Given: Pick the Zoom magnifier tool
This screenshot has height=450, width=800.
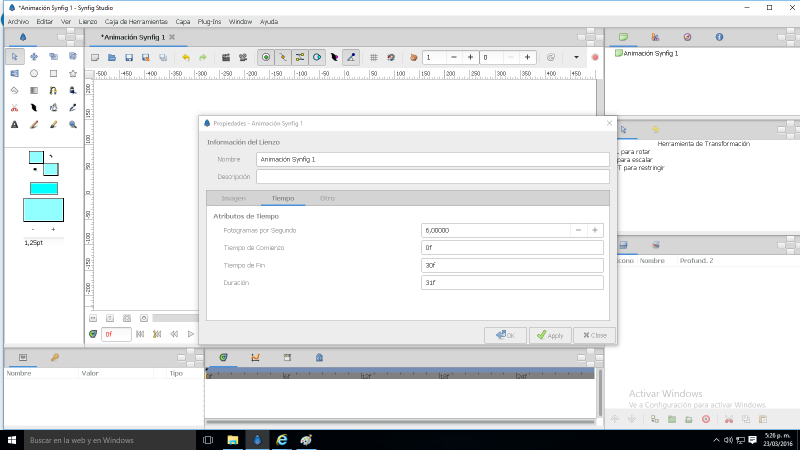Looking at the screenshot, I should point(73,125).
